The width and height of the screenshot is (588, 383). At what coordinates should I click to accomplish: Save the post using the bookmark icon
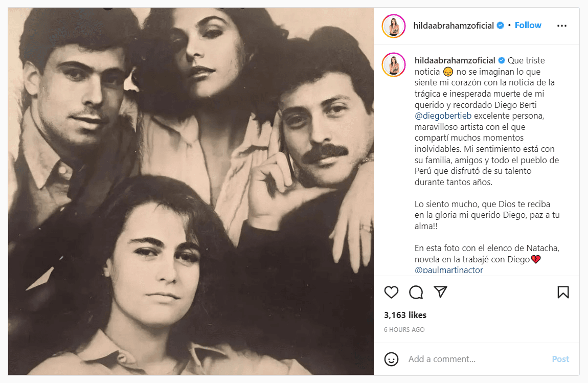point(563,292)
